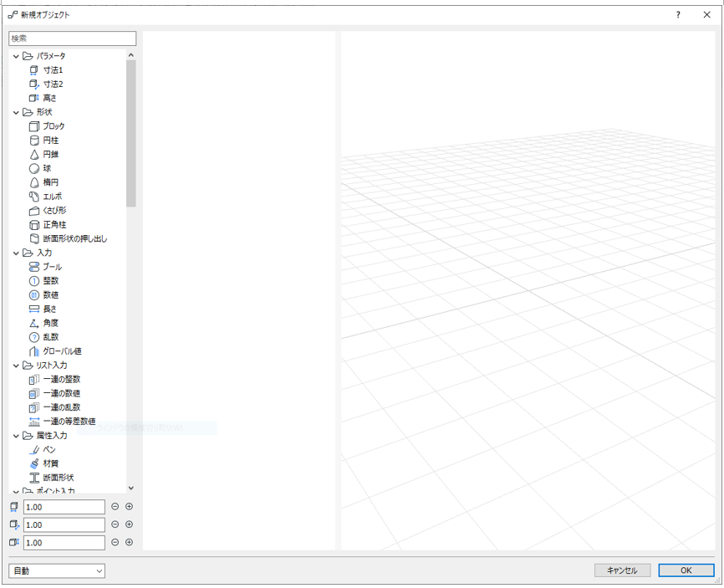
Task: Open help with the question mark
Action: coord(678,15)
